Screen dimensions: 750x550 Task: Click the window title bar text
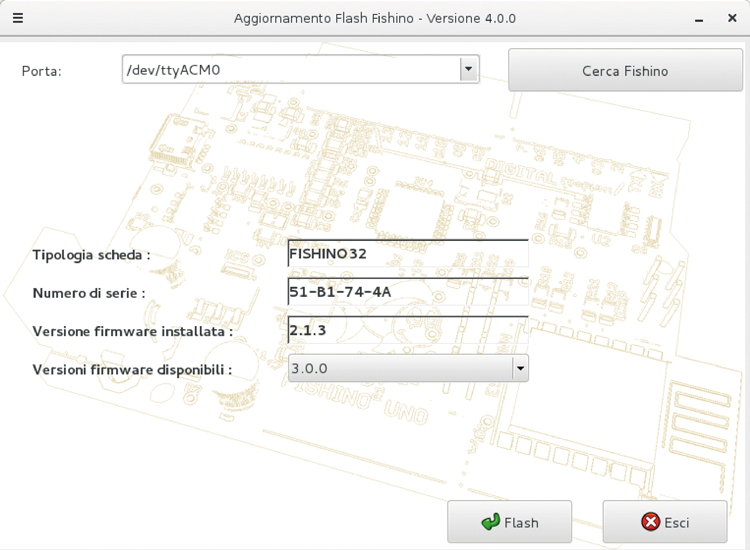(375, 18)
